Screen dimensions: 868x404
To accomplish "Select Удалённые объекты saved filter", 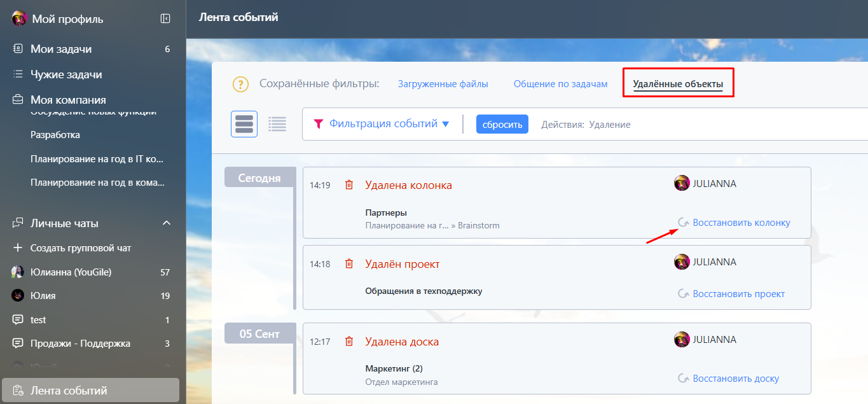I will [678, 84].
